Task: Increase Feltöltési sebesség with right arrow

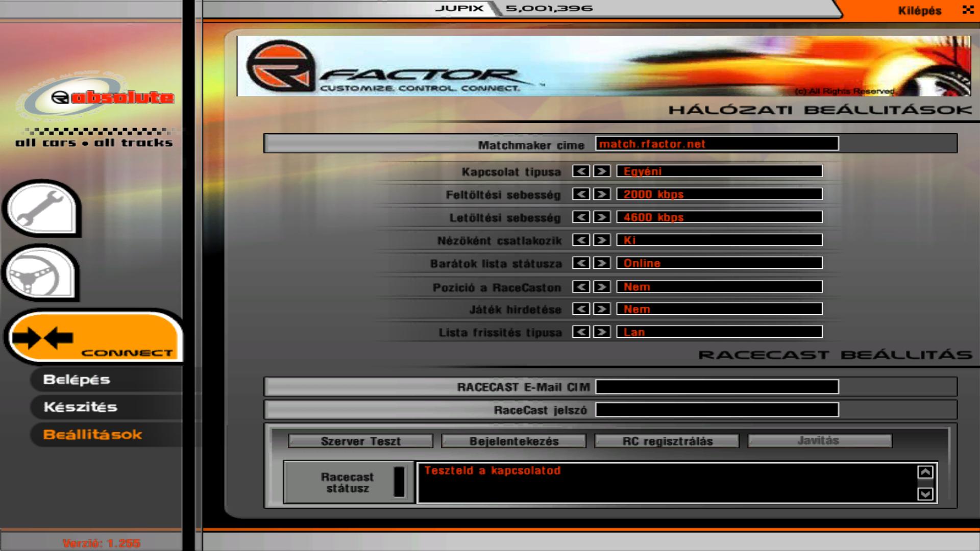Action: click(x=602, y=194)
